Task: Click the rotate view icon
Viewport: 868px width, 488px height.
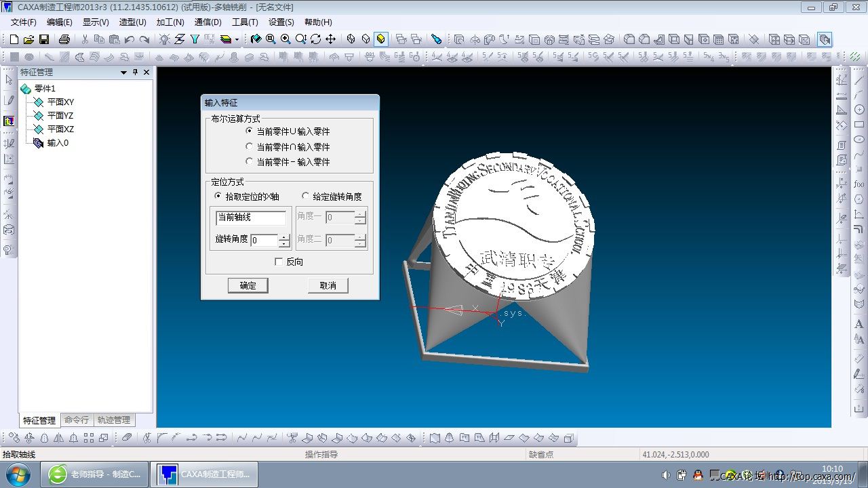Action: [315, 39]
